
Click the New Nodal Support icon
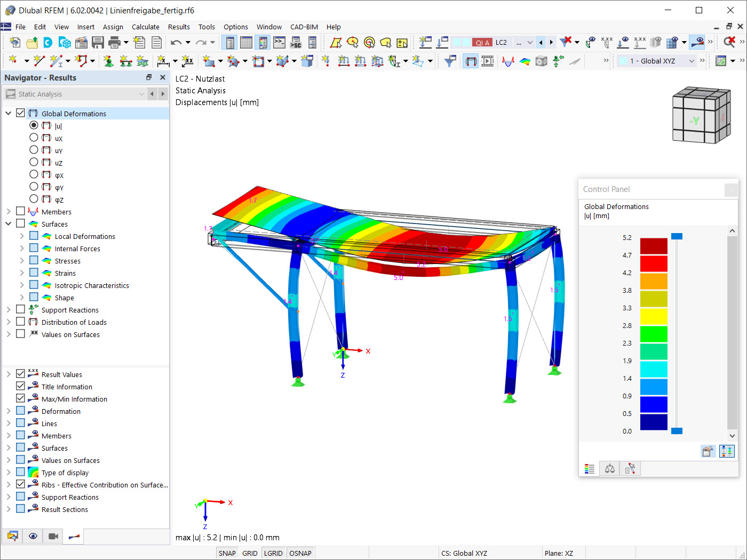(x=108, y=61)
